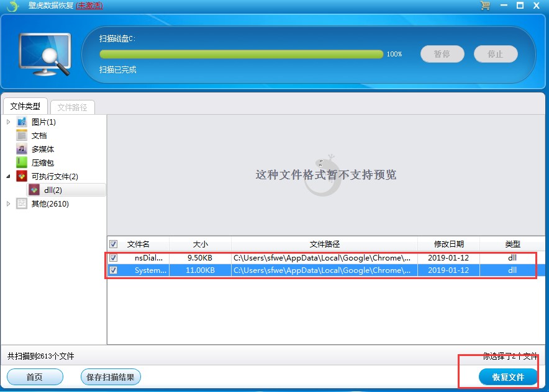Screen dimensions: 549x392
Task: Open the 文件类型 tab
Action: [x=25, y=105]
